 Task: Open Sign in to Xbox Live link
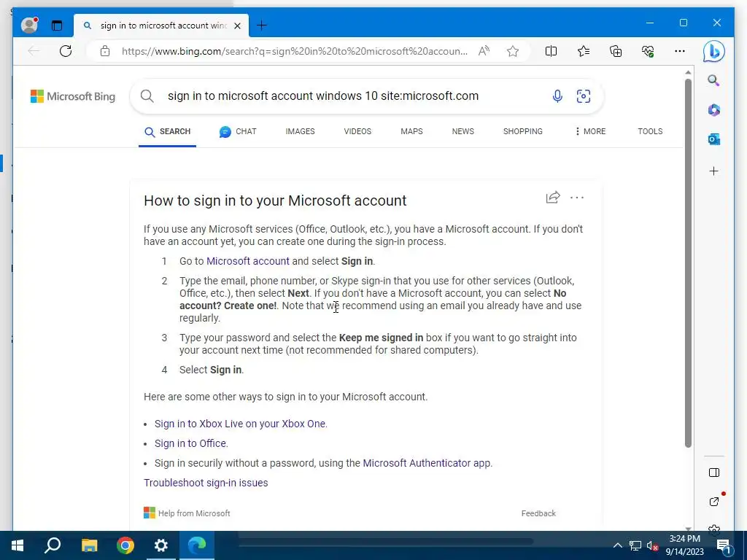coord(241,424)
